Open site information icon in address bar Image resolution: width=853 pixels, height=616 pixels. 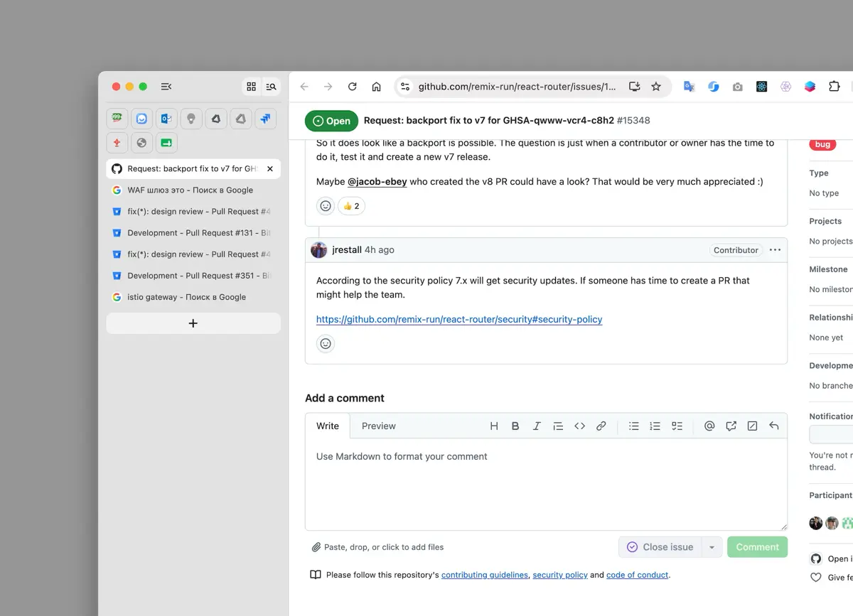click(x=405, y=87)
